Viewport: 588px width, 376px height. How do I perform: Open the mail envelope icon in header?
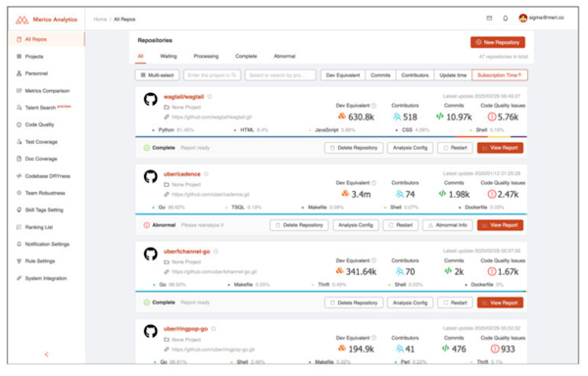pos(489,18)
